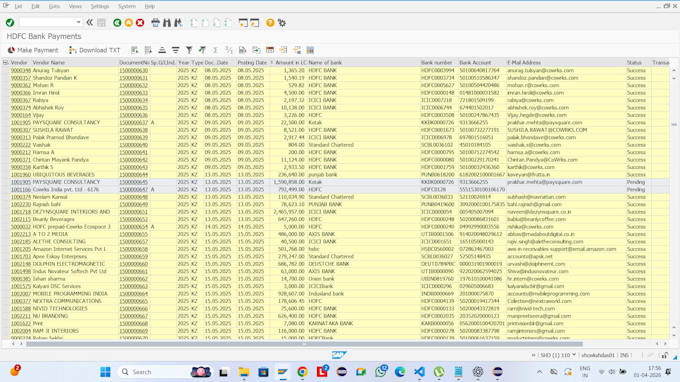Open the Customize Local Layout gear icon
The image size is (680, 382).
[x=282, y=23]
